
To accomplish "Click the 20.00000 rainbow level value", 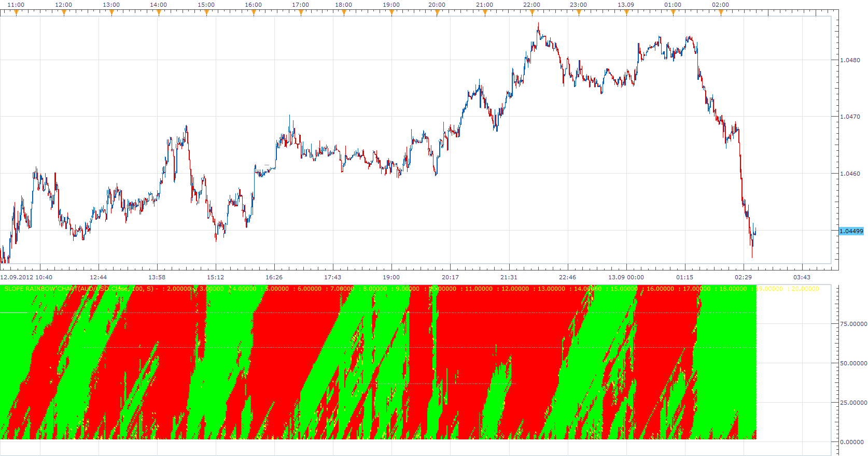I will click(x=805, y=289).
